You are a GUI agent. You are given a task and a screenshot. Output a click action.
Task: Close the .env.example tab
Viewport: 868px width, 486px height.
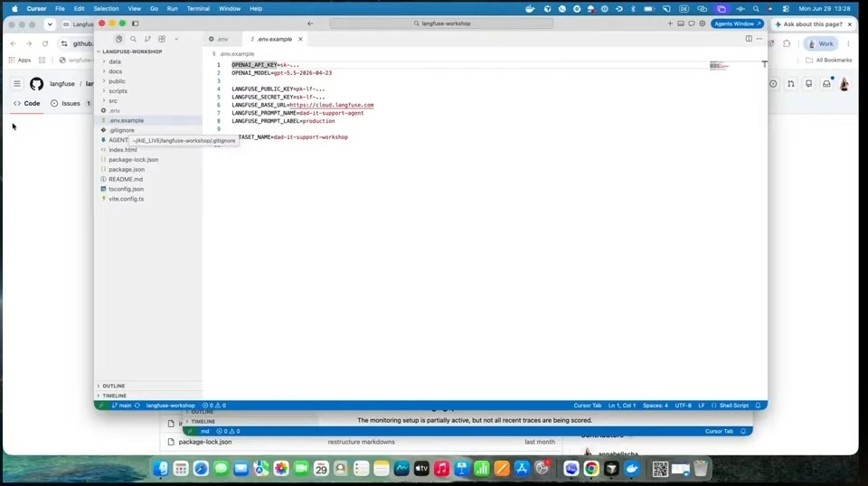click(x=300, y=39)
